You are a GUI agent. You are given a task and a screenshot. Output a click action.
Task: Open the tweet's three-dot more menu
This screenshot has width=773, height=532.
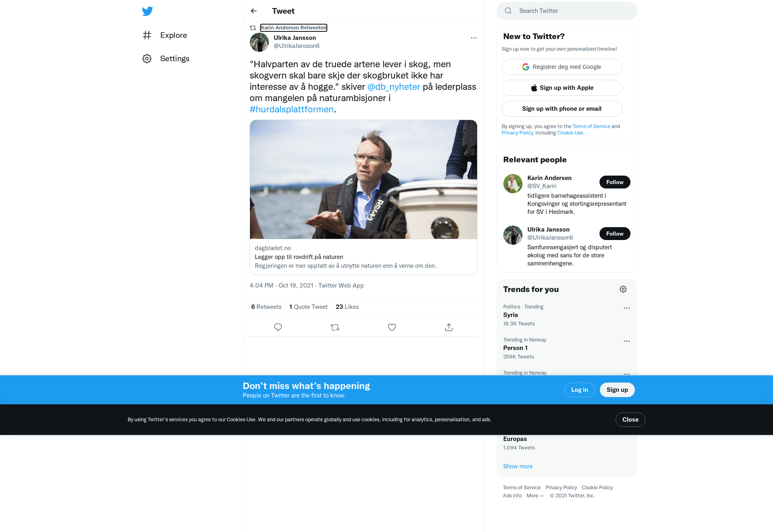(x=473, y=38)
